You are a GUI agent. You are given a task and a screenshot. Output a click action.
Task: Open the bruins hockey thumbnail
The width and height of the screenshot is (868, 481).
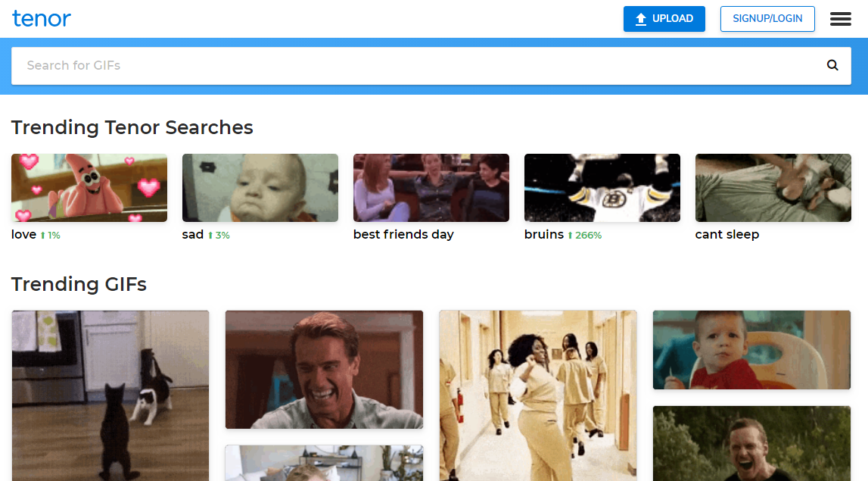click(x=602, y=188)
